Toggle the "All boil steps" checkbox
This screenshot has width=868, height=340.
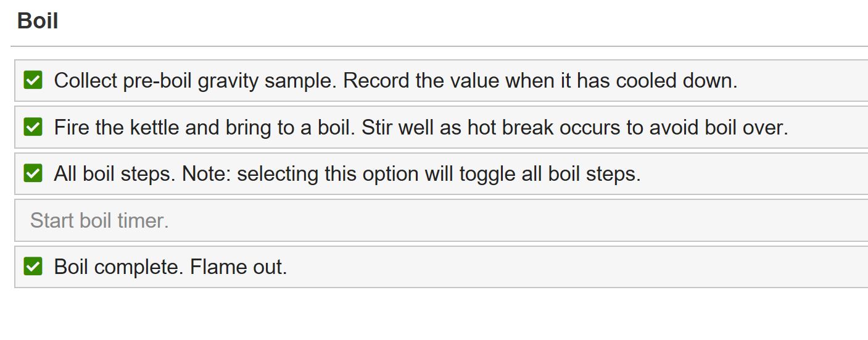33,173
